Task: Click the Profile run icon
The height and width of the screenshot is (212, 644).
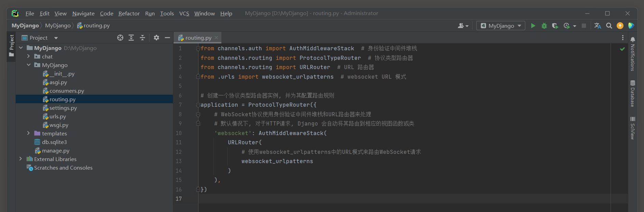Action: pyautogui.click(x=566, y=26)
